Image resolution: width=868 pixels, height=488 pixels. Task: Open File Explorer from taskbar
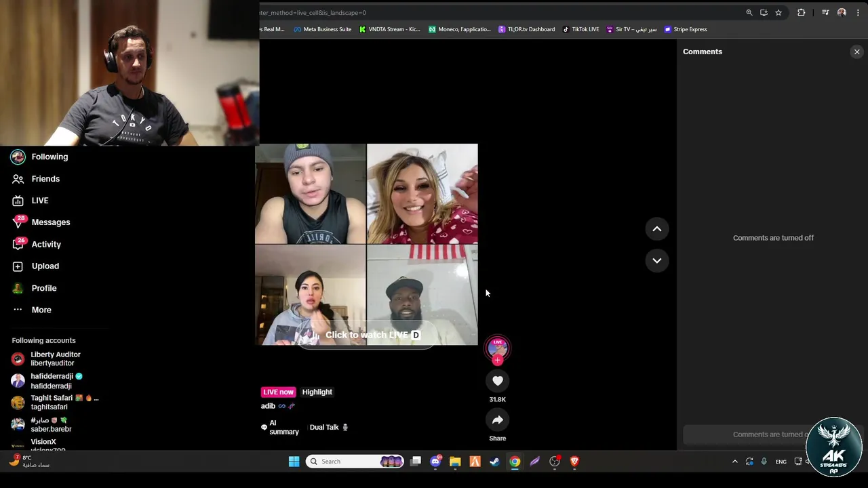[455, 462]
